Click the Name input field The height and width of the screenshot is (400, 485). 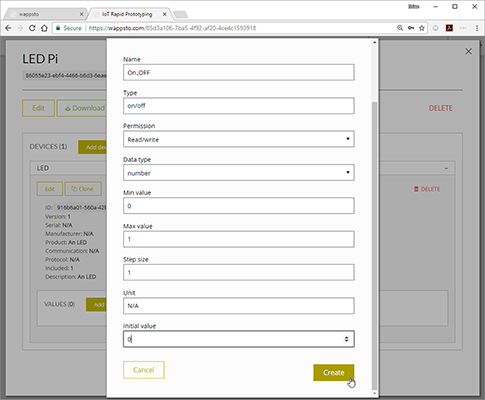(239, 72)
